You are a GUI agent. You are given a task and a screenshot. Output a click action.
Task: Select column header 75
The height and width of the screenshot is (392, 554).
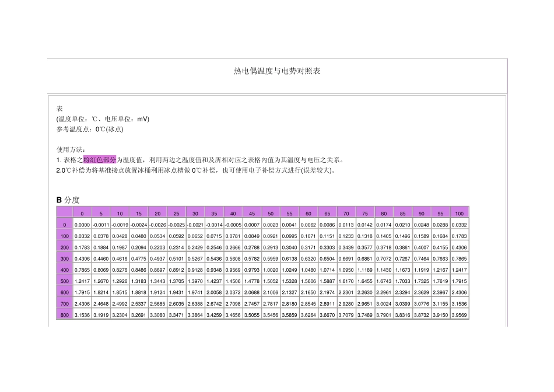point(365,213)
